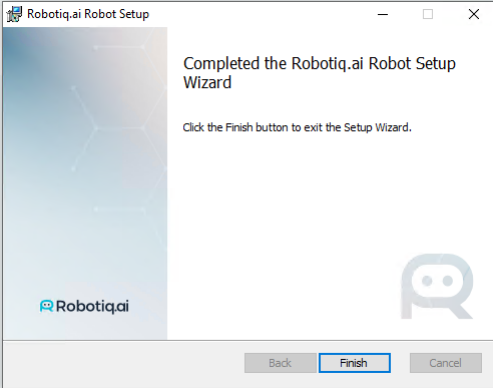Click the 'Click the Finish button to exit' message
This screenshot has width=493, height=388.
tap(297, 127)
